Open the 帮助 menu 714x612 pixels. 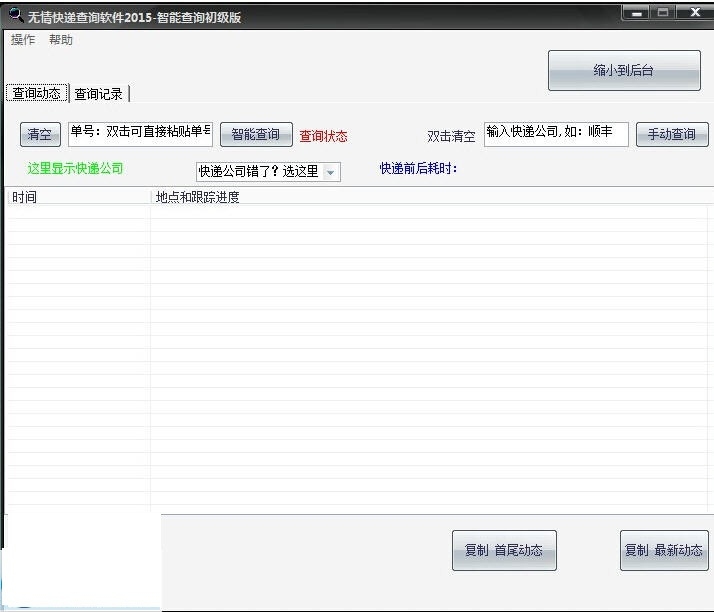(x=61, y=40)
